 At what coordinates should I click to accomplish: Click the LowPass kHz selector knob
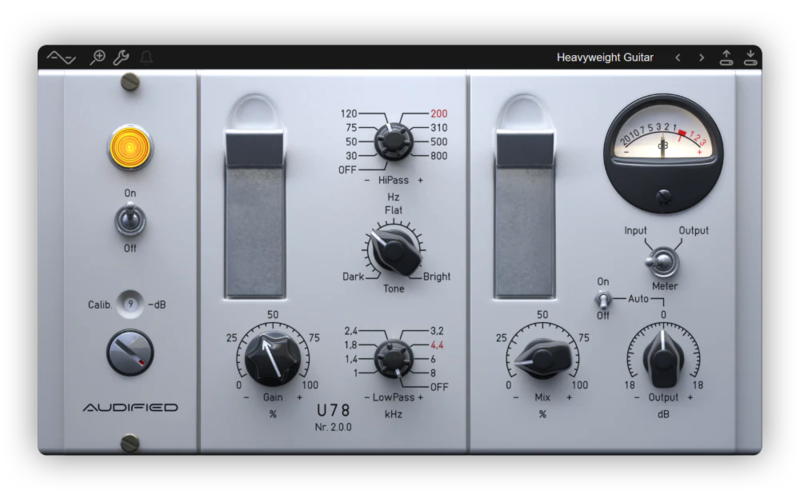click(x=393, y=358)
